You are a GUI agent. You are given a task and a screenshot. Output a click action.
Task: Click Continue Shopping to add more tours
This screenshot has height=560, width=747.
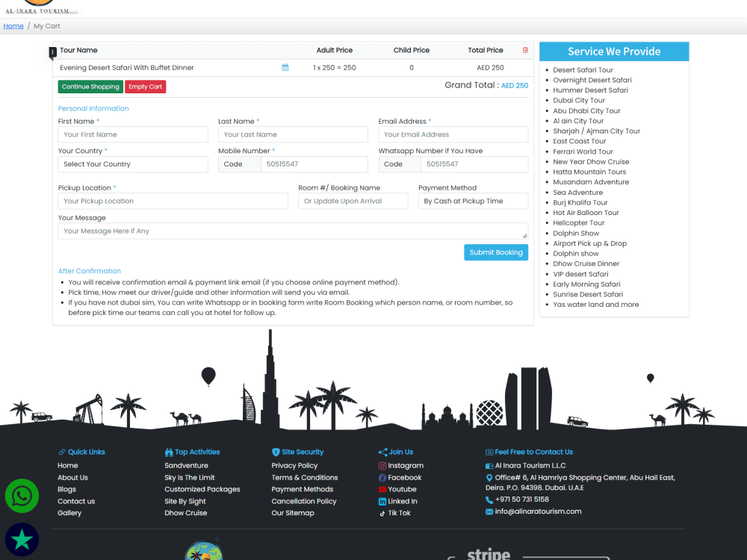point(90,86)
